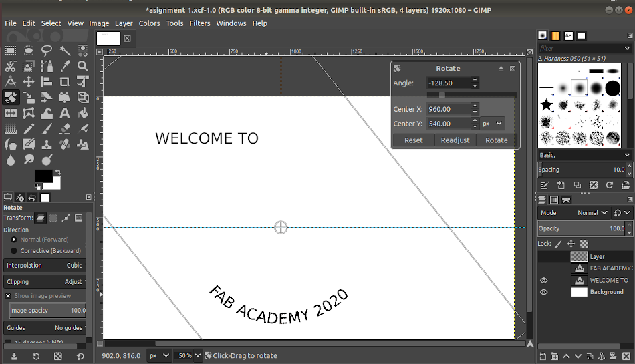Image resolution: width=635 pixels, height=364 pixels.
Task: Select the Paintbrush tool
Action: [x=47, y=129]
